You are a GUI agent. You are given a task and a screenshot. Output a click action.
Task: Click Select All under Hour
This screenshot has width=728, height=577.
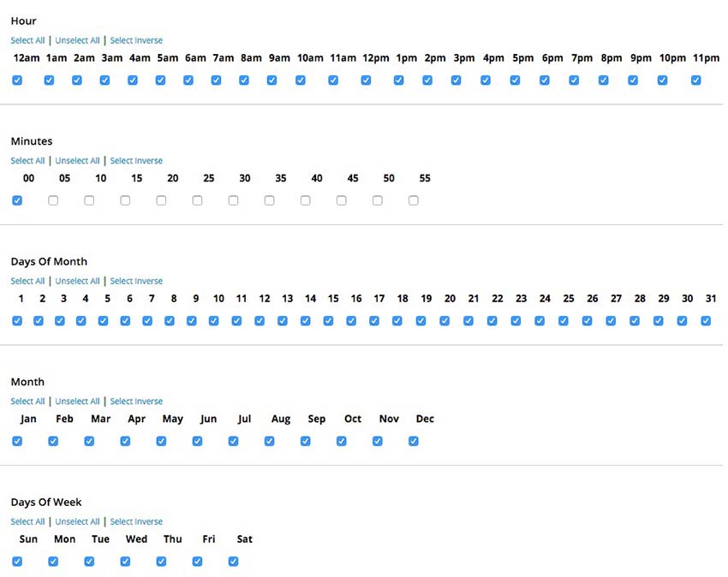[28, 40]
